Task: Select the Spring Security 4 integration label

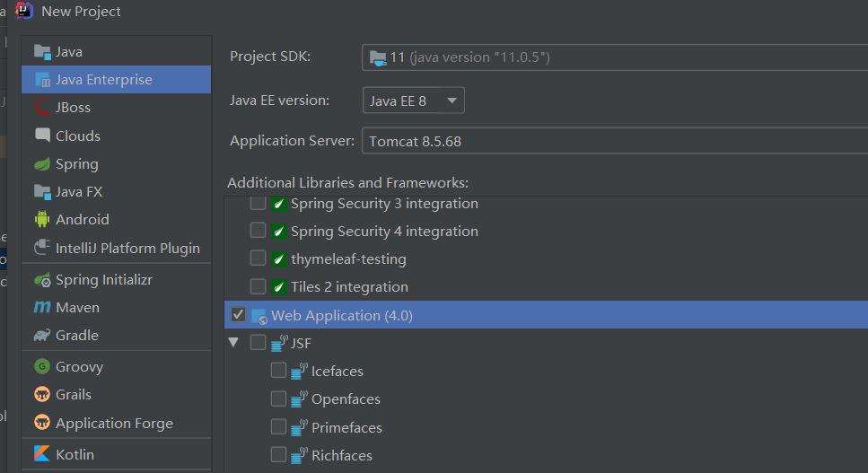Action: (385, 232)
